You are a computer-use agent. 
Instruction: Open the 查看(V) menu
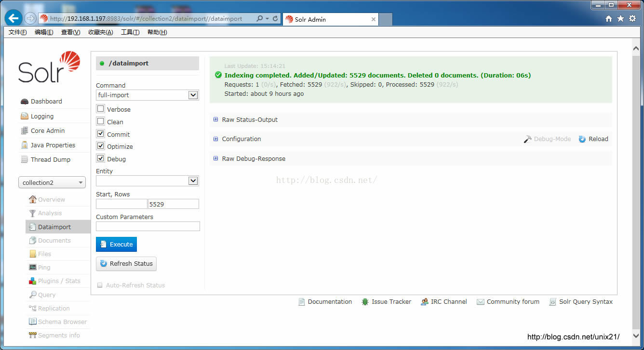click(x=70, y=32)
